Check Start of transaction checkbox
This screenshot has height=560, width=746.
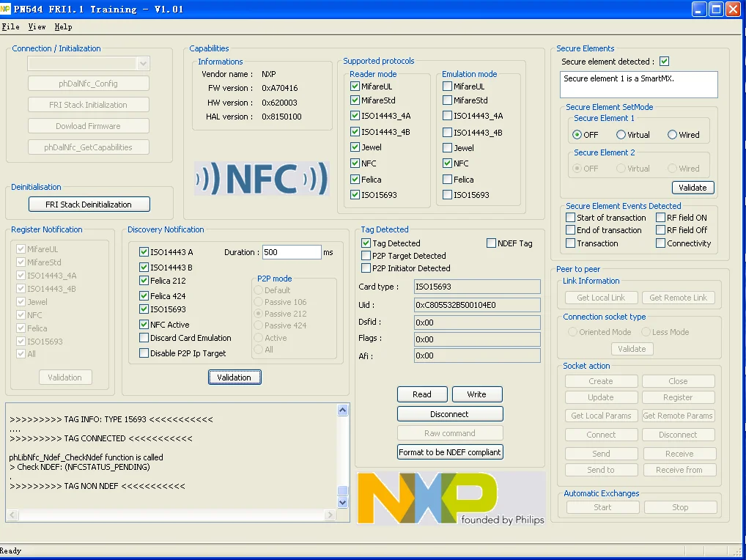tap(570, 218)
